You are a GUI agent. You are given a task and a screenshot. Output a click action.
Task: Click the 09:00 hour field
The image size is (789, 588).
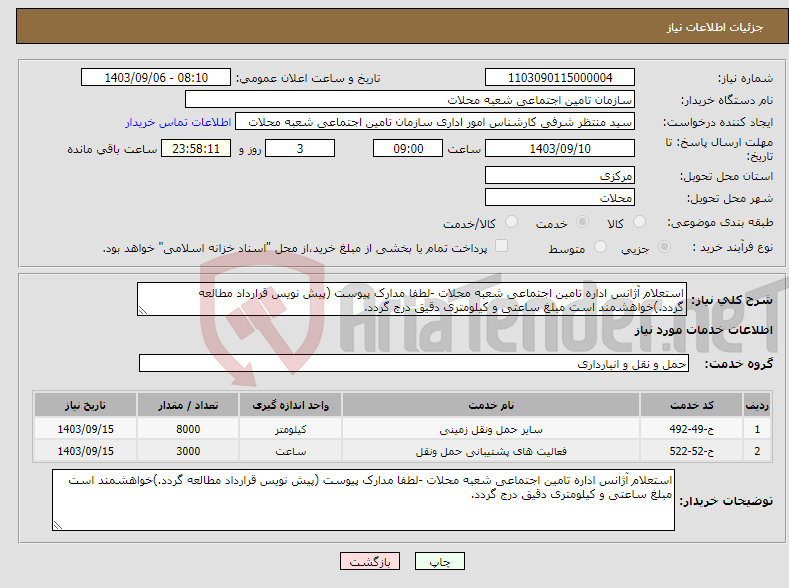coord(408,148)
